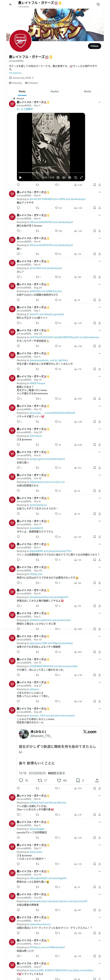The width and height of the screenshot is (110, 980).
Task: Open search from the profile header
Action: click(98, 4)
